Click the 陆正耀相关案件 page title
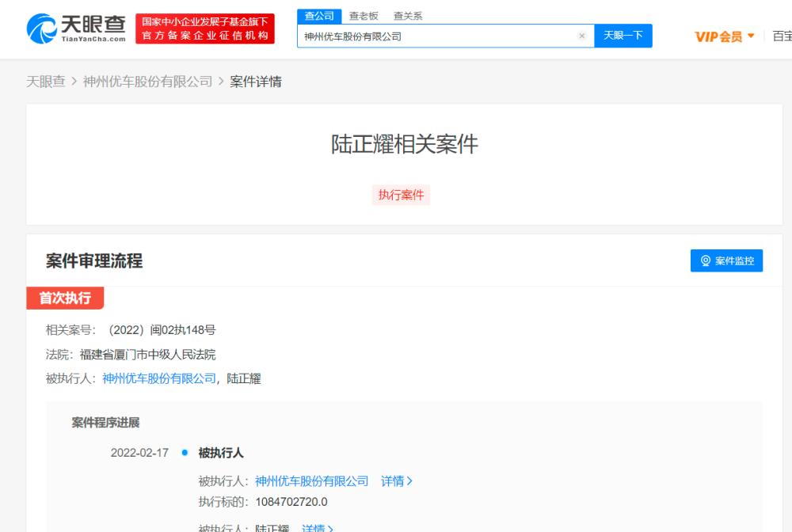The height and width of the screenshot is (532, 792). [404, 144]
